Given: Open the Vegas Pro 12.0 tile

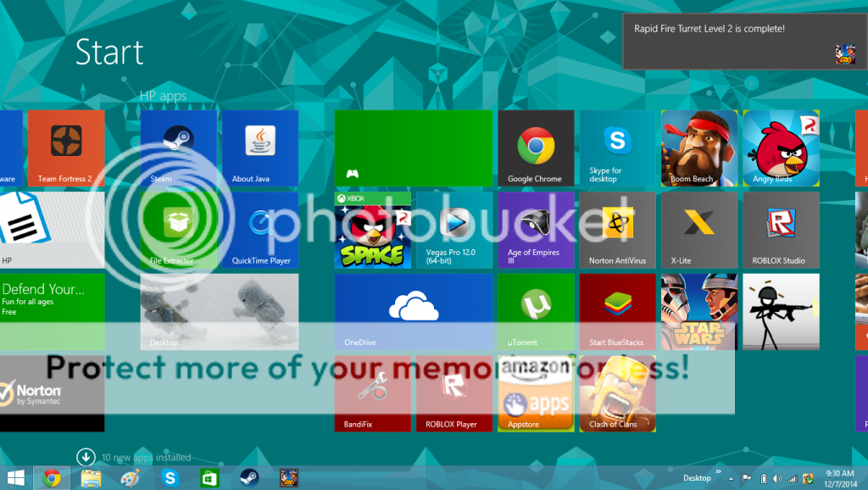Looking at the screenshot, I should click(454, 229).
